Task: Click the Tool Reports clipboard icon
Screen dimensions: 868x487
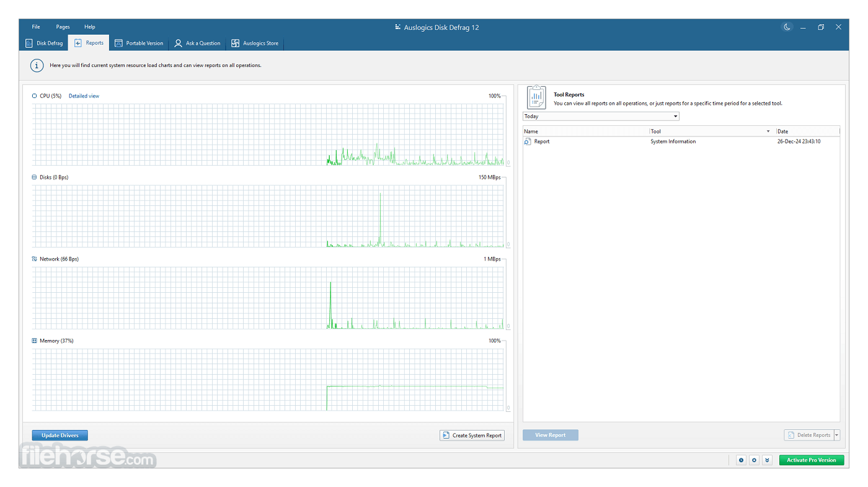Action: 536,97
